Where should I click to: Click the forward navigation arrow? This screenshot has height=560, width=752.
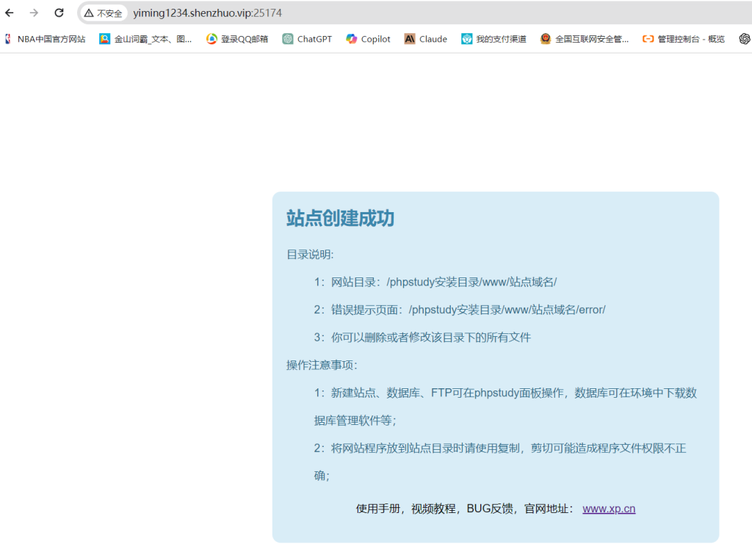34,13
